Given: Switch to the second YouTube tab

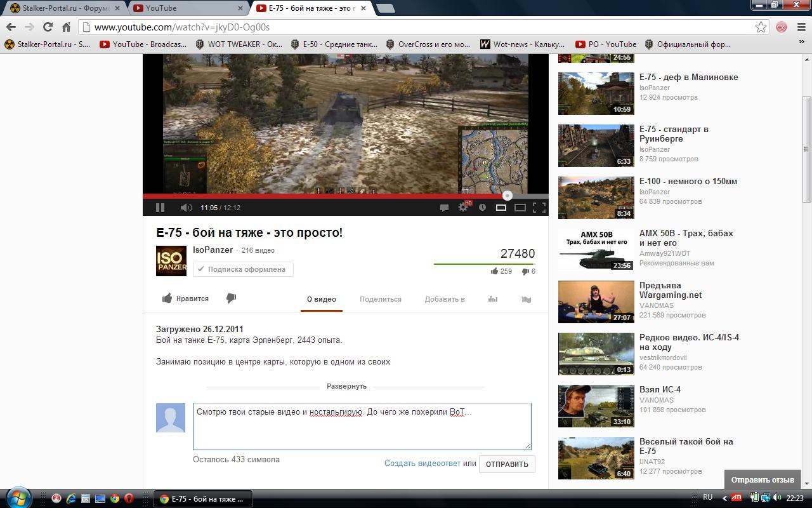Looking at the screenshot, I should click(188, 8).
